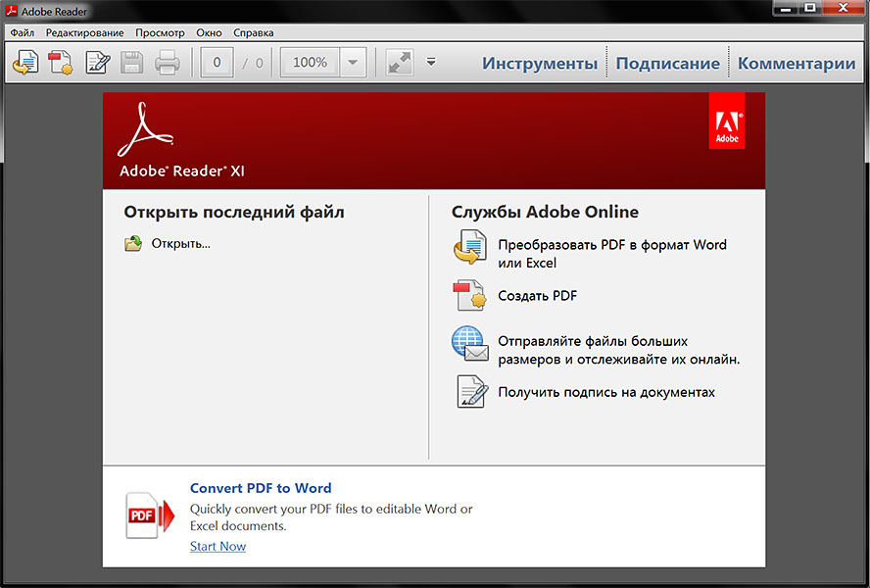Open the toolbar customize drop-down arrow

point(431,62)
